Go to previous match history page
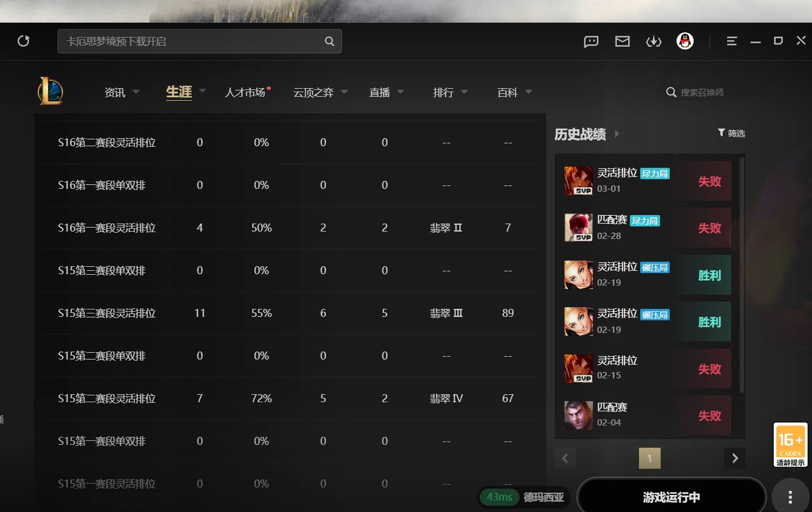 [x=565, y=458]
